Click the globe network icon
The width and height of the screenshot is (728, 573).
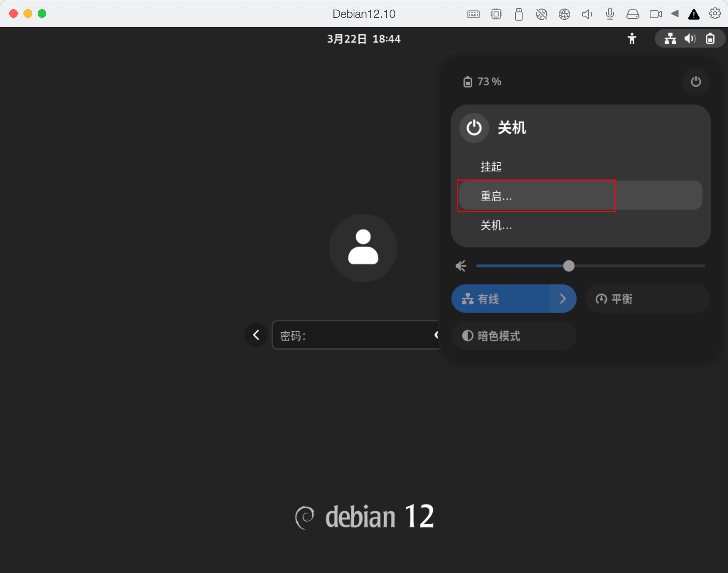(564, 14)
